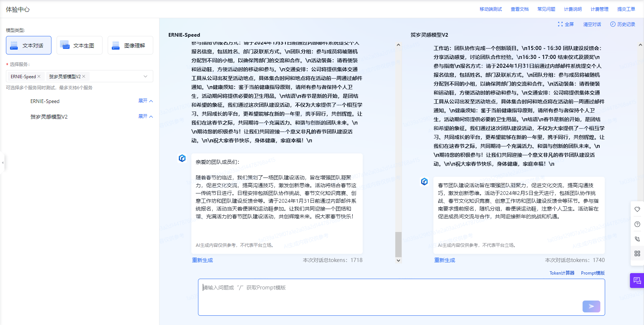This screenshot has height=325, width=644.
Task: Click the phone contact icon
Action: 637,239
